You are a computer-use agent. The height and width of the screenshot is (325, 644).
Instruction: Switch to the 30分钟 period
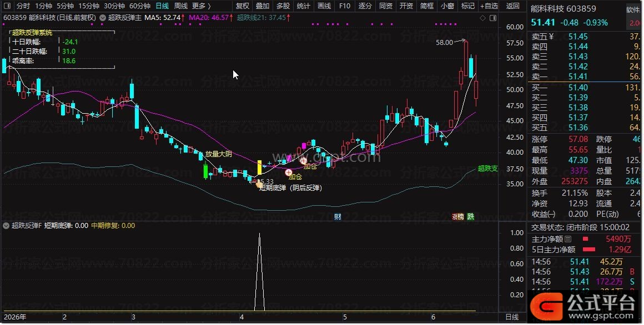[x=114, y=6]
